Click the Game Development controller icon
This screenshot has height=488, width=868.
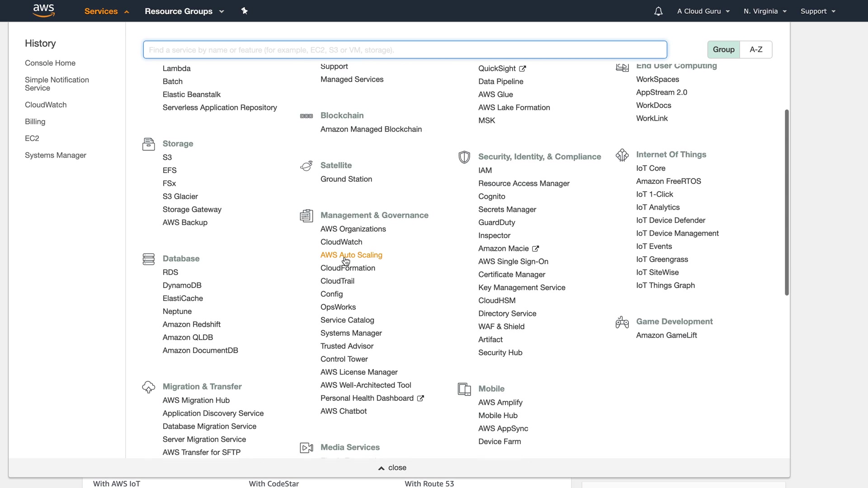622,322
